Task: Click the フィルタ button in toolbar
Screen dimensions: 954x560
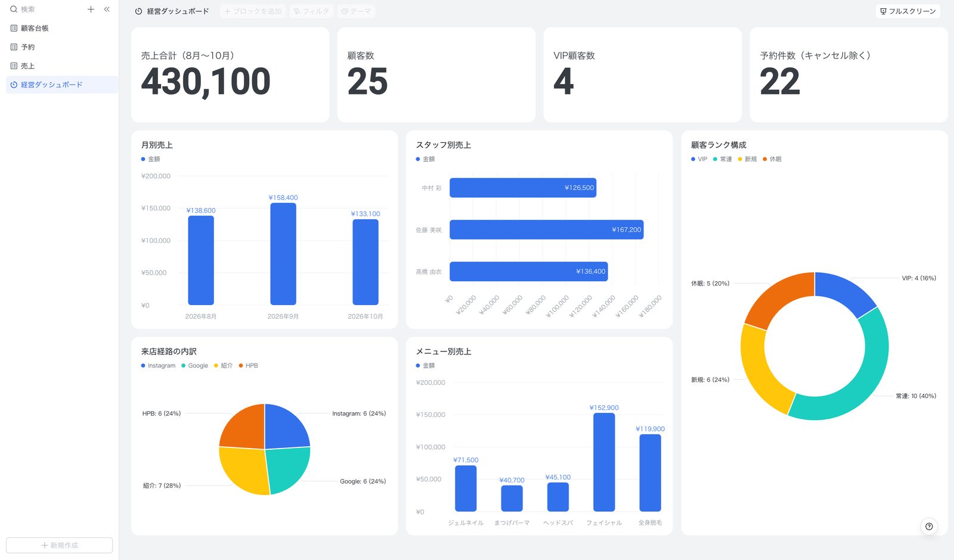Action: click(x=311, y=11)
